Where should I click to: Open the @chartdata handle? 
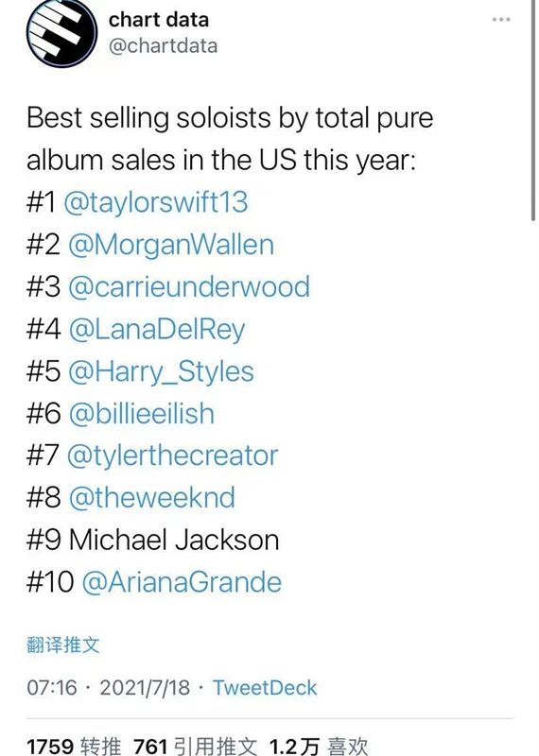163,46
